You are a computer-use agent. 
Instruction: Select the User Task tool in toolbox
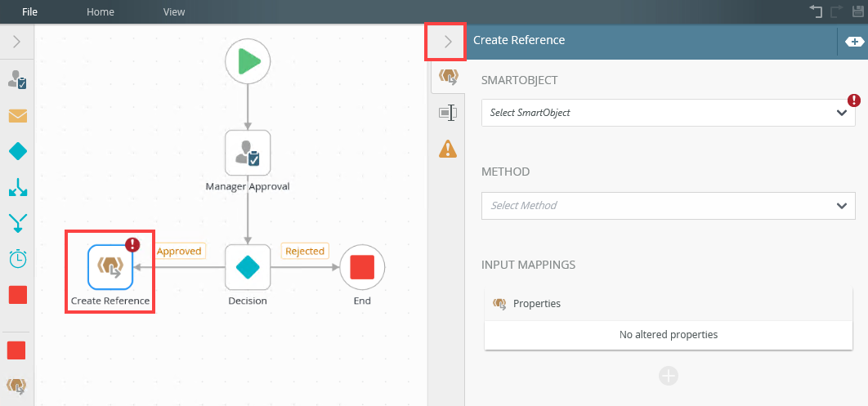(17, 79)
